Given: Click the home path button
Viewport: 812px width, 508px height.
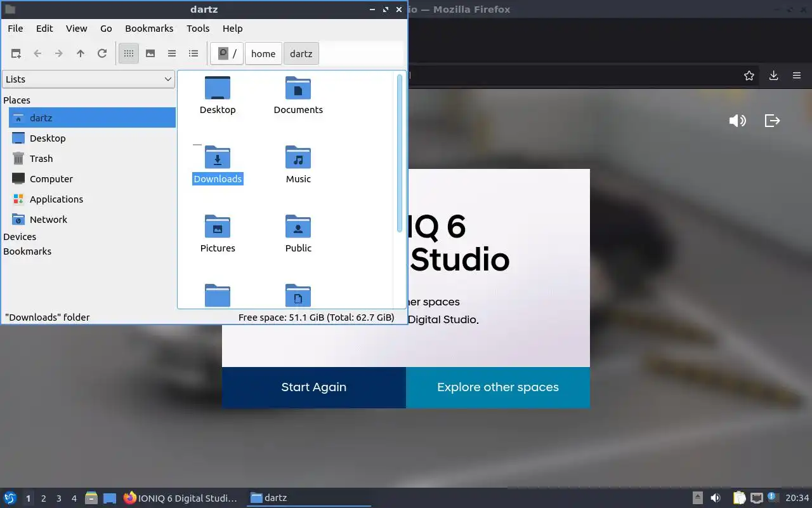Looking at the screenshot, I should (263, 54).
